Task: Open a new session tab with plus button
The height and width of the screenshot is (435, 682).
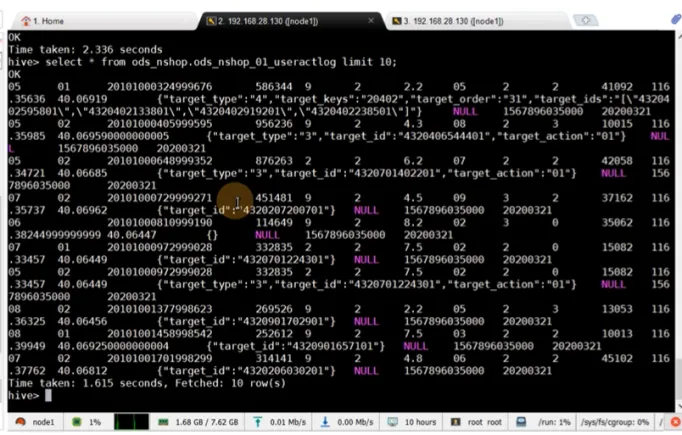Action: tap(585, 20)
